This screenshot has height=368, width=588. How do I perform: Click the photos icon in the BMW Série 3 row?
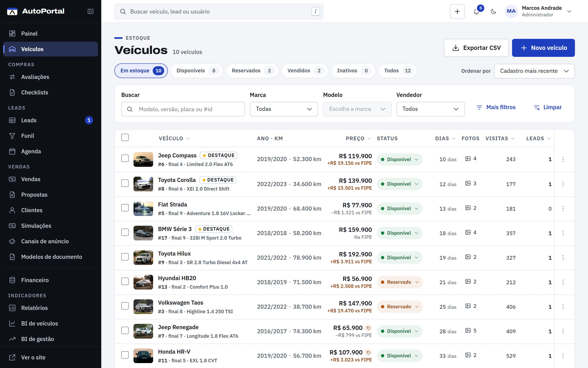[x=468, y=232]
